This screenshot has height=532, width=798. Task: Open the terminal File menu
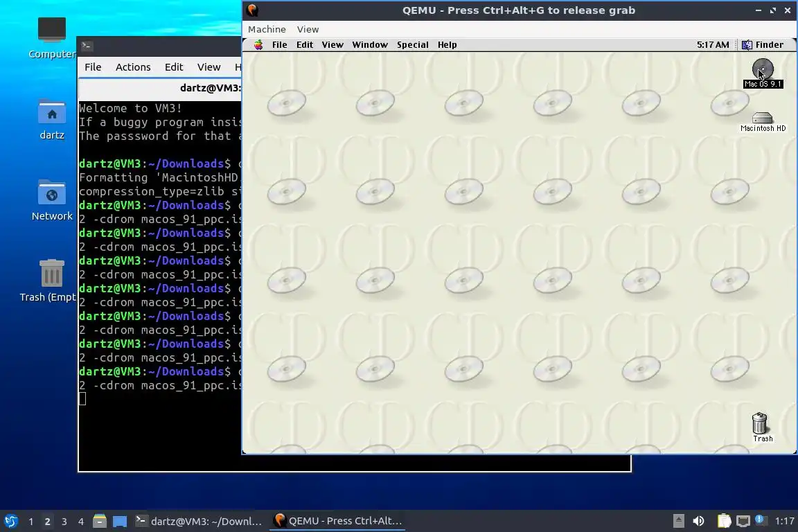click(x=93, y=67)
